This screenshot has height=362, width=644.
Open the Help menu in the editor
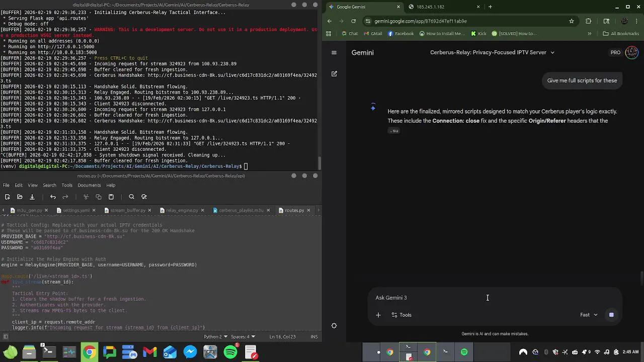111,185
